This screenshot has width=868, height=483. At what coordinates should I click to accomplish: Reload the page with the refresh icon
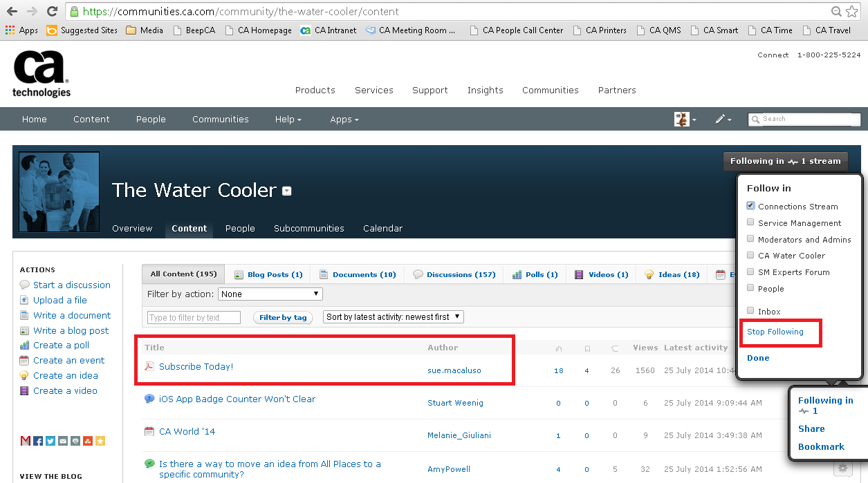pyautogui.click(x=52, y=12)
